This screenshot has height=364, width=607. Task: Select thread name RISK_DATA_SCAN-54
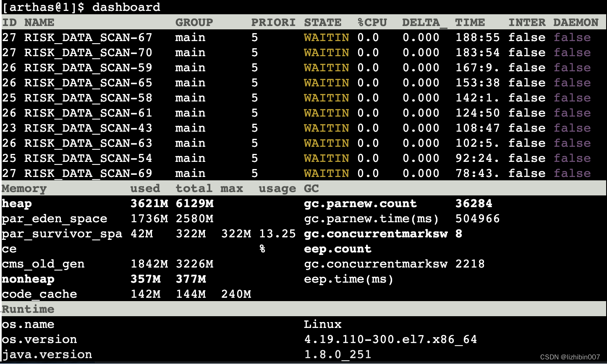coord(88,158)
